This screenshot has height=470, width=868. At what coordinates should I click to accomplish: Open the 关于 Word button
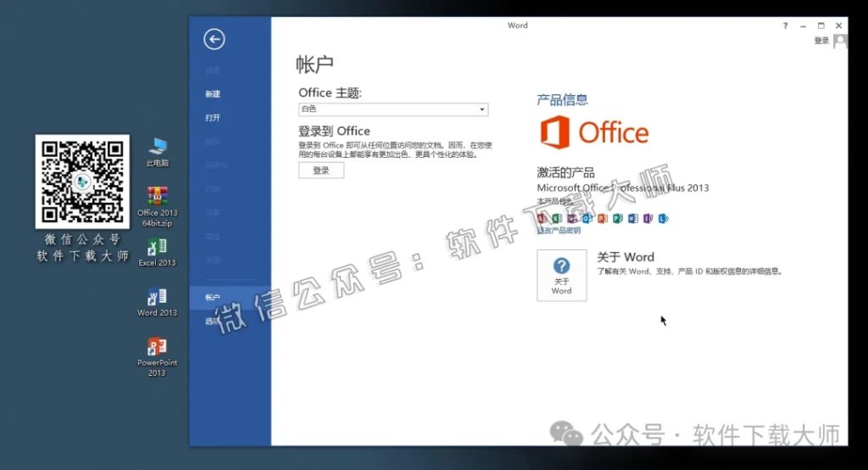pyautogui.click(x=561, y=276)
